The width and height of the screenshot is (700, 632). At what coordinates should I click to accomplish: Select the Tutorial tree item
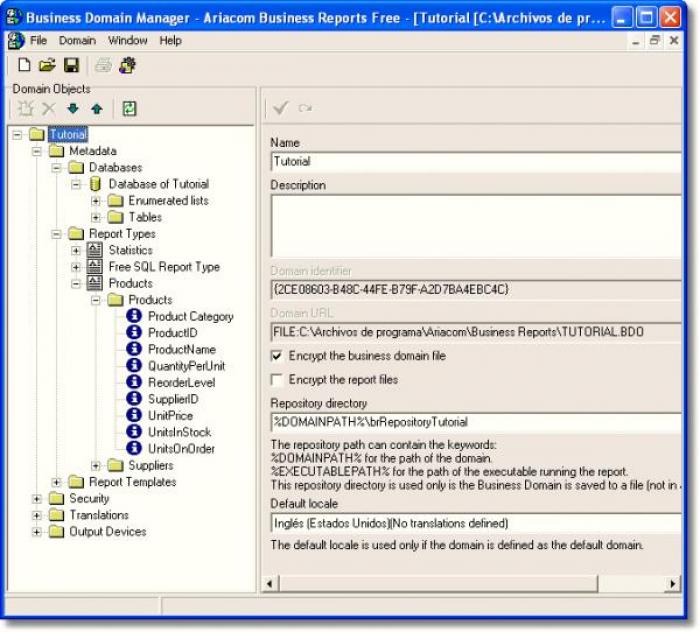[68, 134]
